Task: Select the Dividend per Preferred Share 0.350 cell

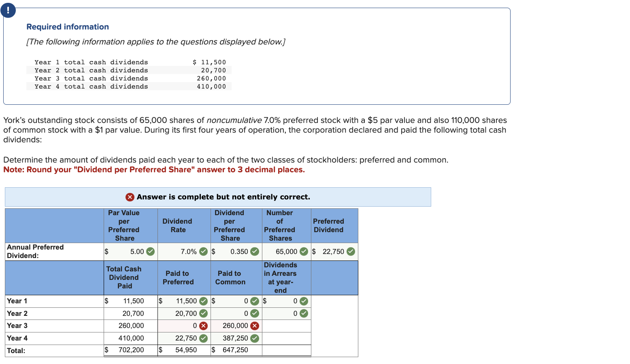Action: click(236, 252)
